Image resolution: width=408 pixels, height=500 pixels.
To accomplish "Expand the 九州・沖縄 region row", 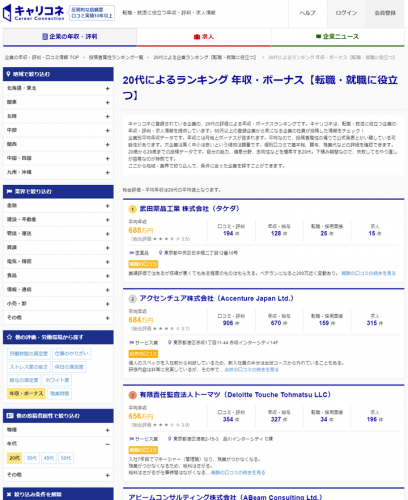I will [58, 172].
